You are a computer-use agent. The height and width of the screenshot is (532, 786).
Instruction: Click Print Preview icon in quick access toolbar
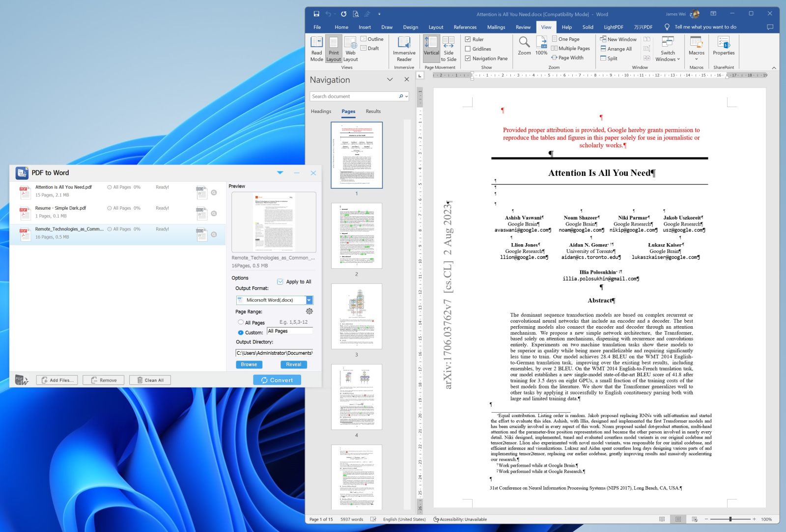click(x=356, y=14)
